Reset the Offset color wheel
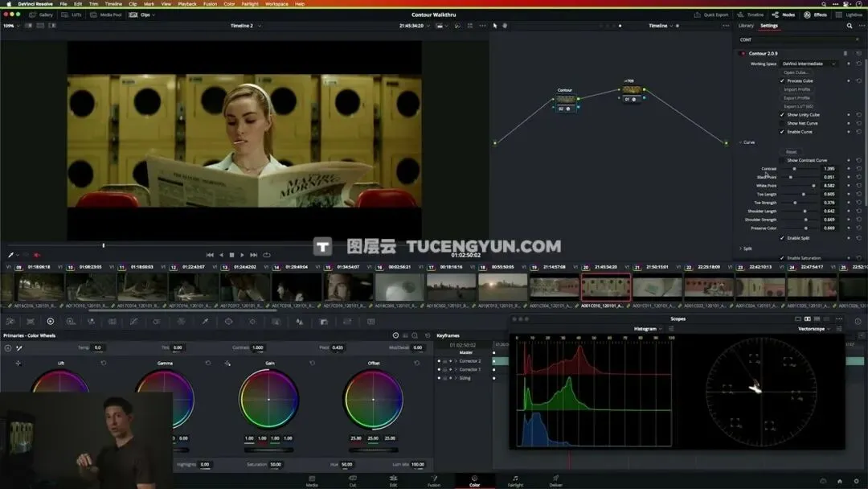The height and width of the screenshot is (489, 868). pyautogui.click(x=417, y=364)
